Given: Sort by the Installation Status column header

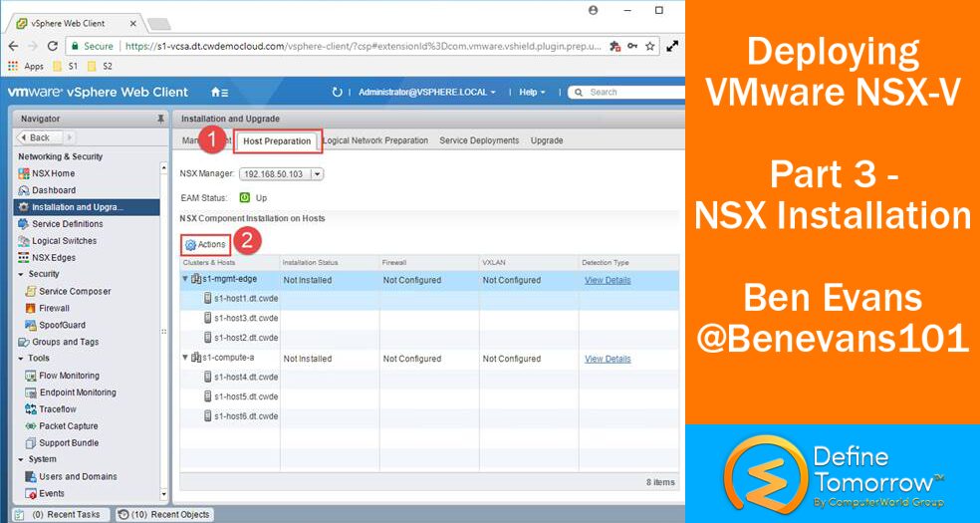Looking at the screenshot, I should 330,262.
